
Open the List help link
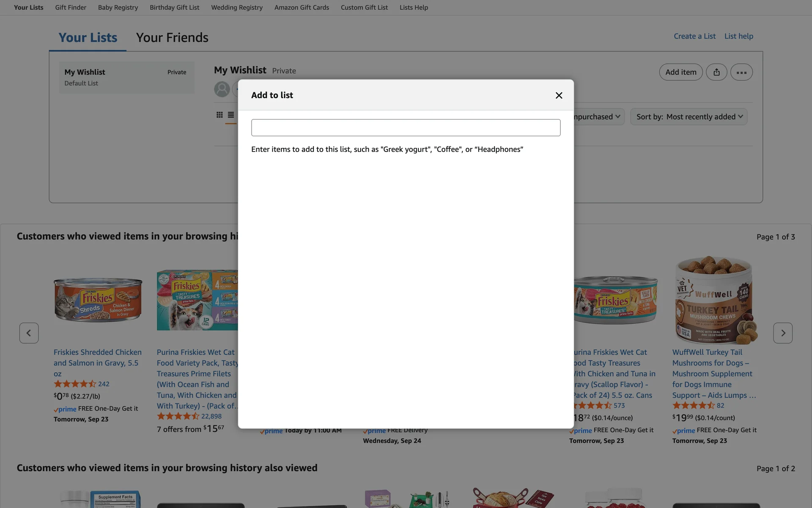tap(738, 36)
